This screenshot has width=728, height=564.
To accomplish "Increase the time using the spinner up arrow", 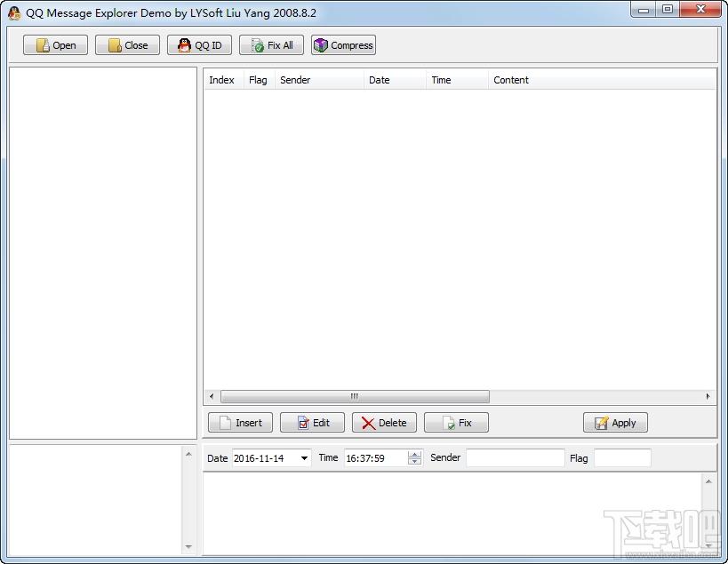I will point(414,455).
